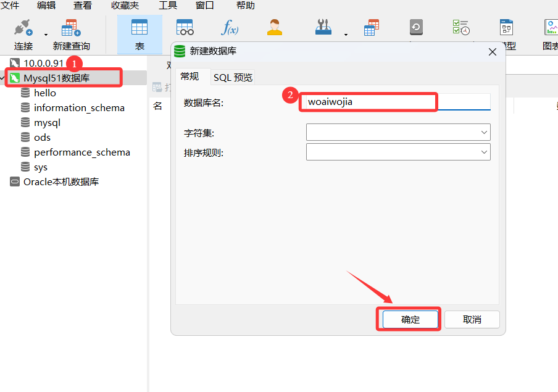Open the 收藏夹 (Favorites) menu
The width and height of the screenshot is (558, 392).
[125, 6]
